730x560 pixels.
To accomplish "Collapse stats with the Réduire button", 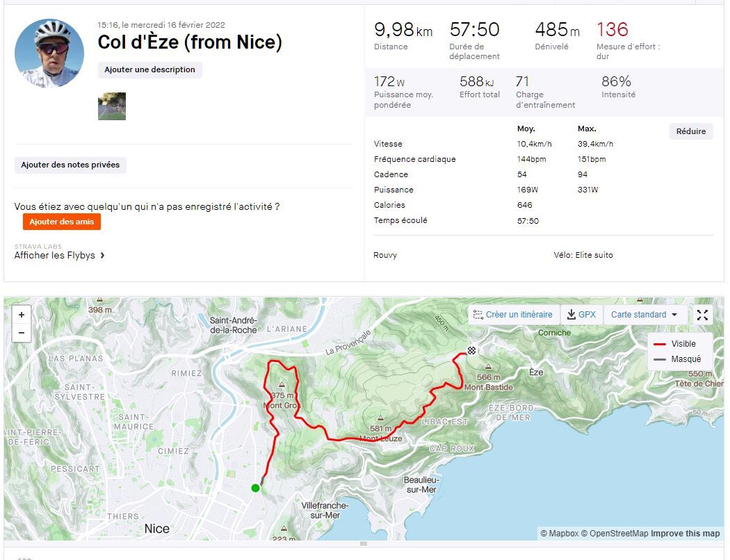I will [x=690, y=131].
